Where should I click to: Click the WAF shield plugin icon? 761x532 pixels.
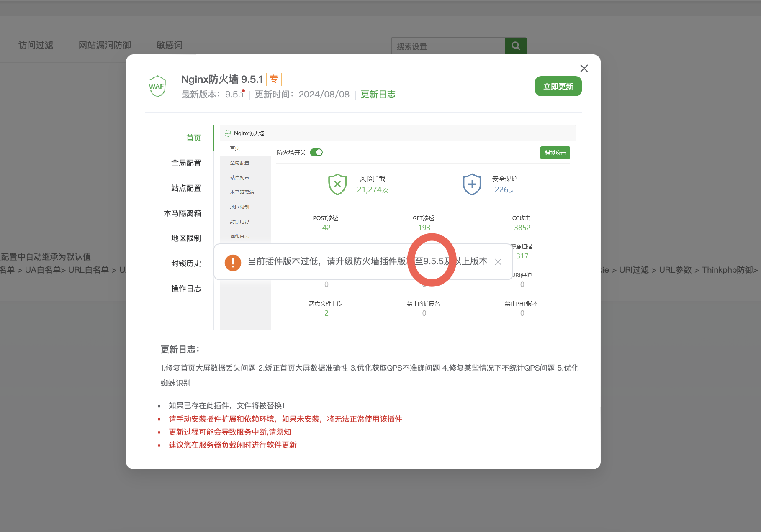(x=157, y=86)
